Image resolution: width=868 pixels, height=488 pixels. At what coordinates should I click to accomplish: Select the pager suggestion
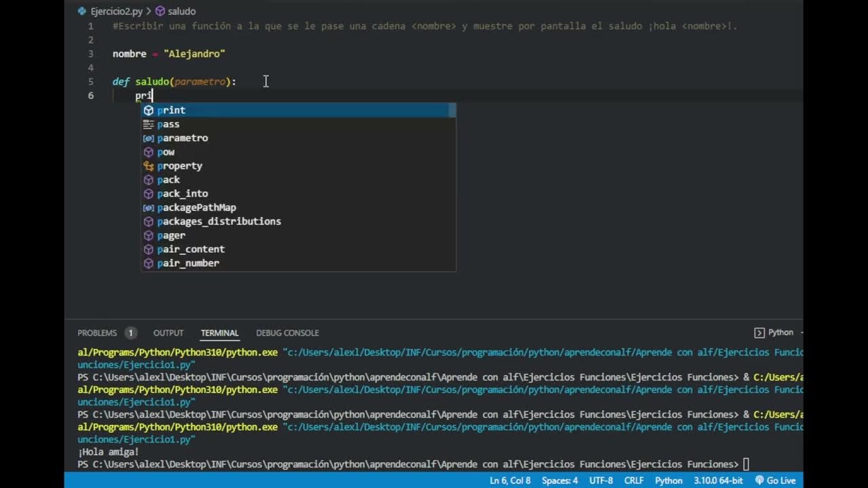click(x=298, y=235)
